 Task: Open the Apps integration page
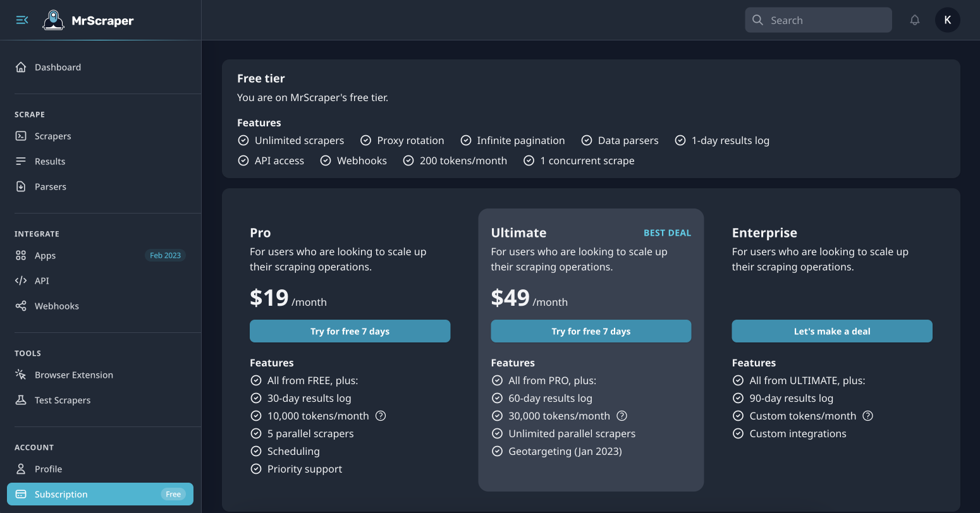(44, 255)
